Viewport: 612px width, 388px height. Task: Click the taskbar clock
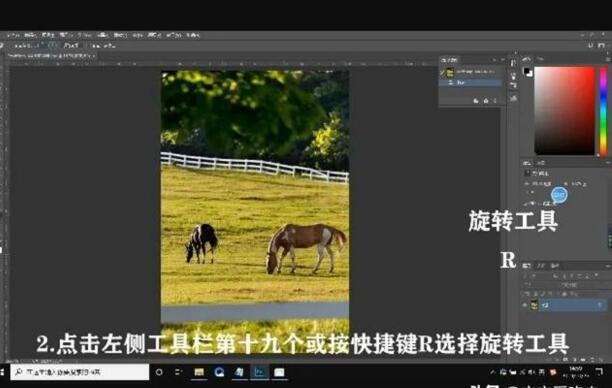click(x=575, y=371)
